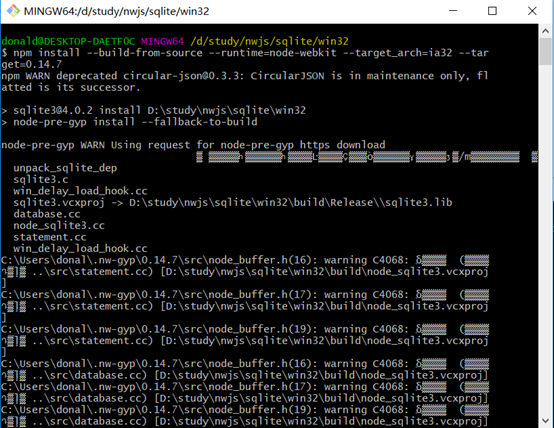The width and height of the screenshot is (554, 428).
Task: Close the MINGW64 terminal window
Action: pos(532,11)
